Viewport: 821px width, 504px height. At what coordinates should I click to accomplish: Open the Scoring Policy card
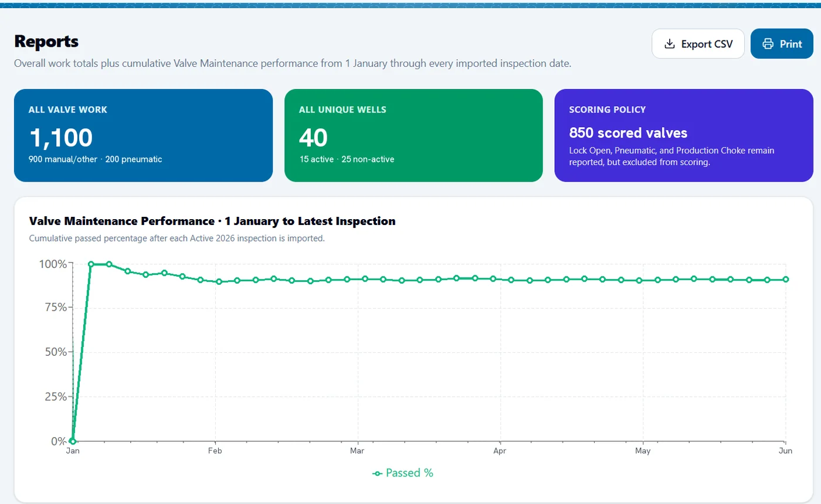(684, 135)
